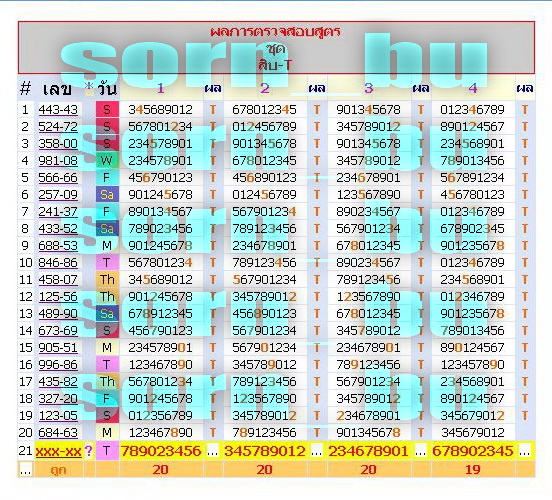The width and height of the screenshot is (552, 500).
Task: Click the ellipsis after prediction 234678901
Action: tap(420, 452)
